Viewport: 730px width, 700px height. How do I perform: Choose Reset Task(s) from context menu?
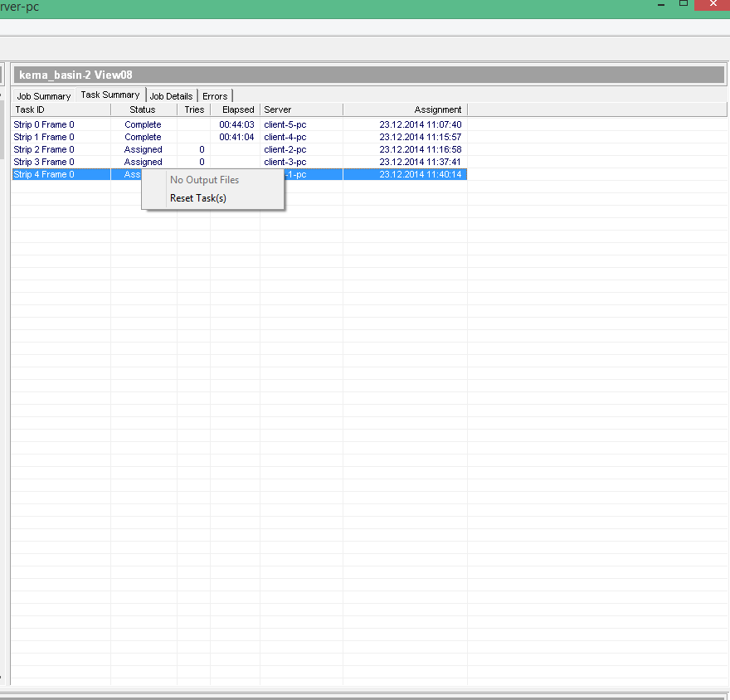[197, 198]
